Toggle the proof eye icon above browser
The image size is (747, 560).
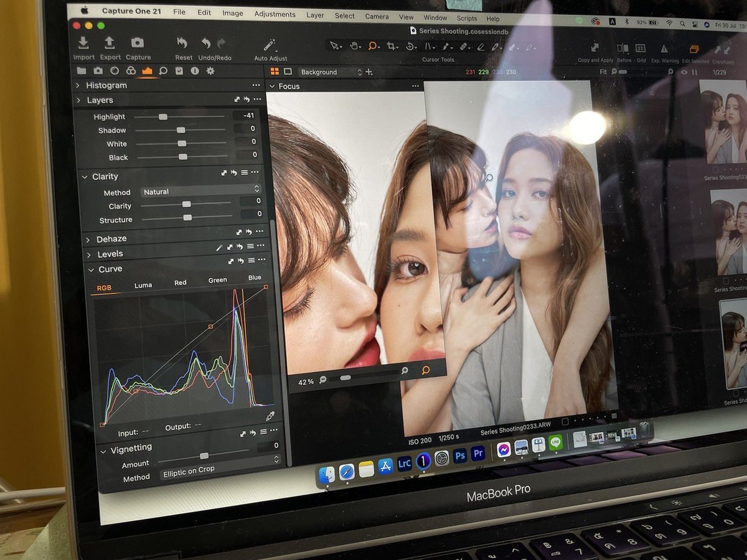point(684,72)
